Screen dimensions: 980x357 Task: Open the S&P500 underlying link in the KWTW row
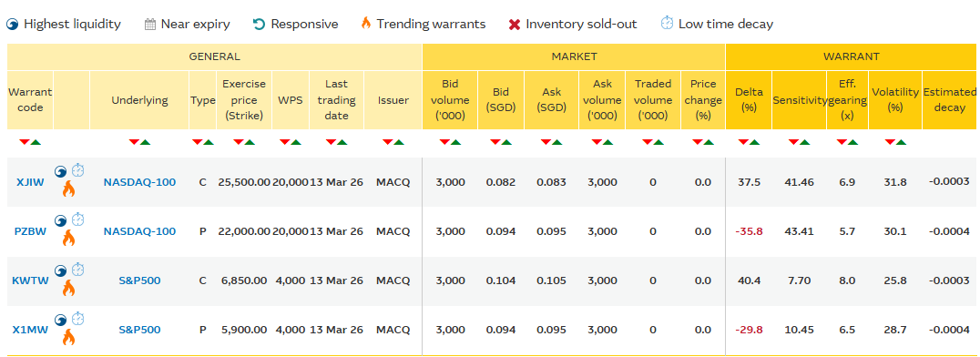click(139, 280)
